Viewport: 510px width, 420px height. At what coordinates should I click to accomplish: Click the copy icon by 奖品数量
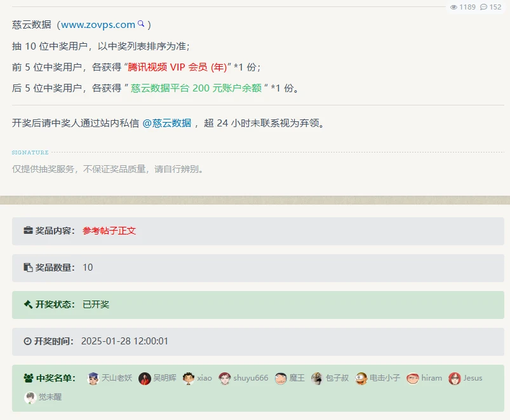click(x=28, y=268)
